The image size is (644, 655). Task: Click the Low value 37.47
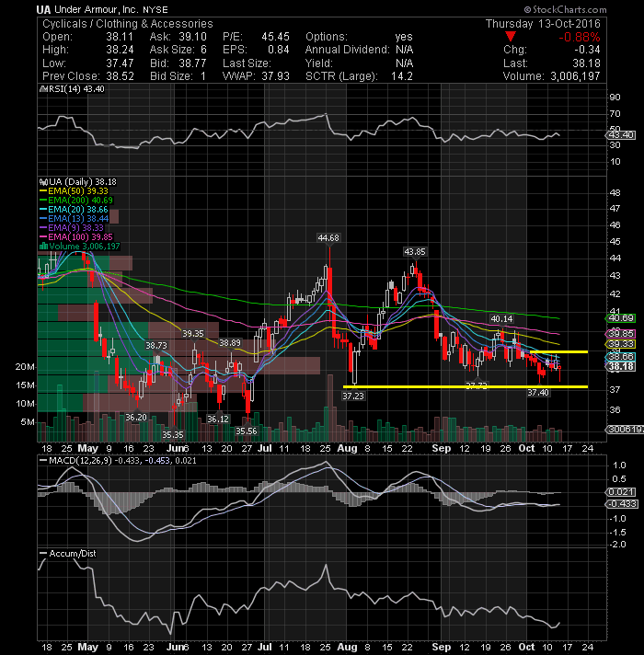(x=120, y=63)
